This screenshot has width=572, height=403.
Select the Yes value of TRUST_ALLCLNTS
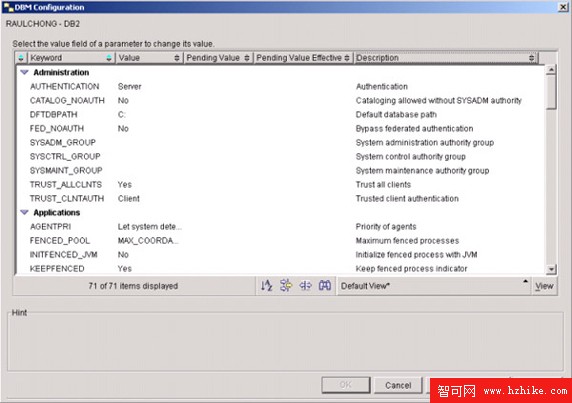coord(124,185)
